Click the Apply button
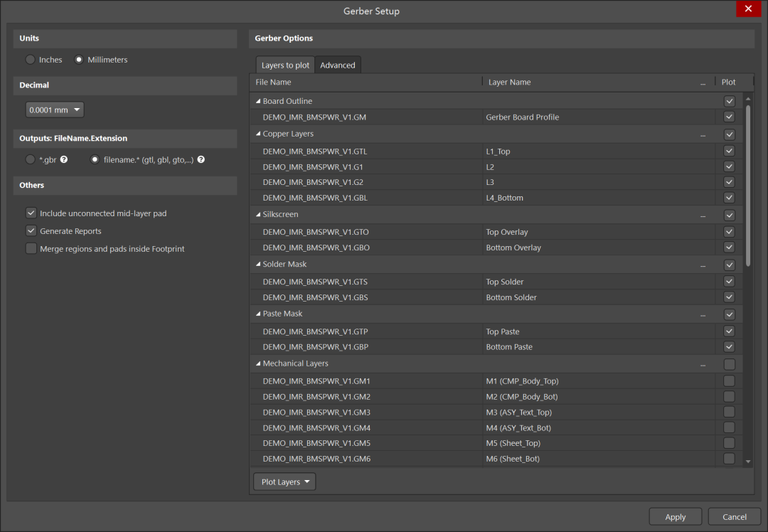The width and height of the screenshot is (768, 532). [675, 517]
